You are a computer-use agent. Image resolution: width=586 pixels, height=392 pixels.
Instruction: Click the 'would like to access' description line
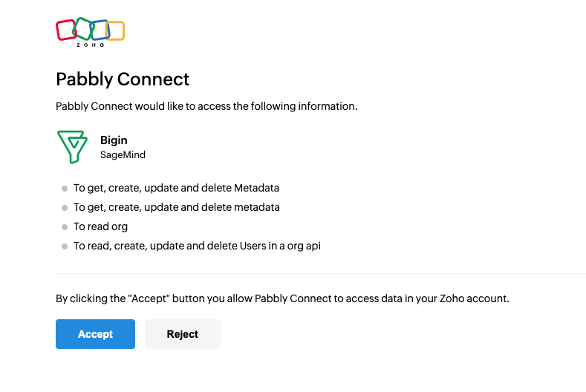pos(206,106)
